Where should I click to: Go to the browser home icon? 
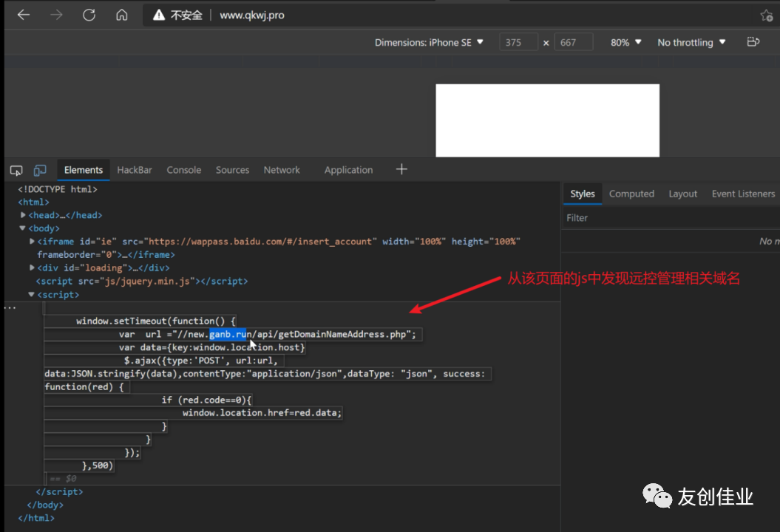click(x=122, y=15)
